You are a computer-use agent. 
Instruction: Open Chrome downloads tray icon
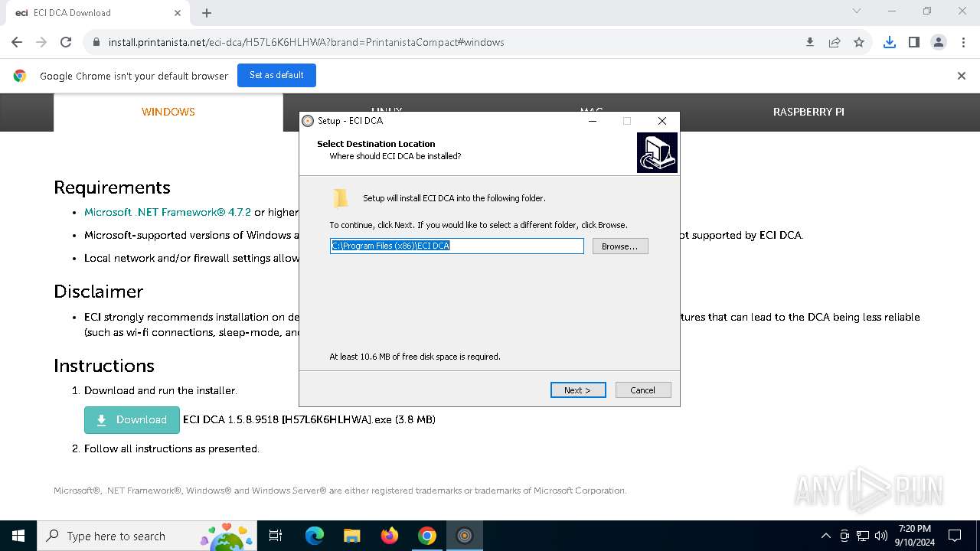coord(890,42)
